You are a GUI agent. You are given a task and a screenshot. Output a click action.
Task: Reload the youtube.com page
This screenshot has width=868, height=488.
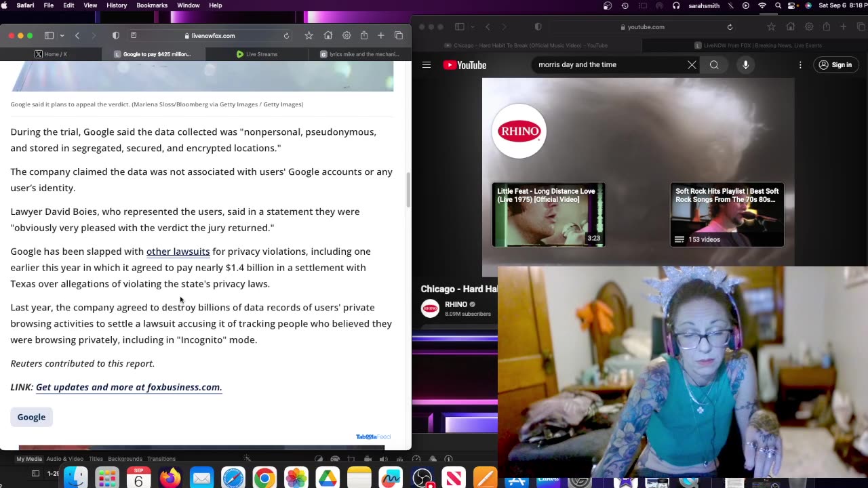[x=730, y=27]
